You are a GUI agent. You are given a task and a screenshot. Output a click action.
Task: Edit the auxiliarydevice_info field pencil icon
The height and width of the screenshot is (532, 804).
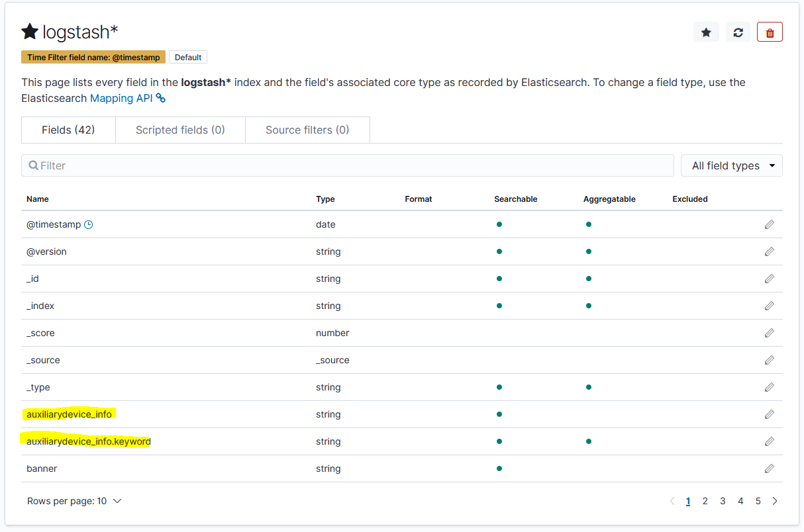[769, 414]
